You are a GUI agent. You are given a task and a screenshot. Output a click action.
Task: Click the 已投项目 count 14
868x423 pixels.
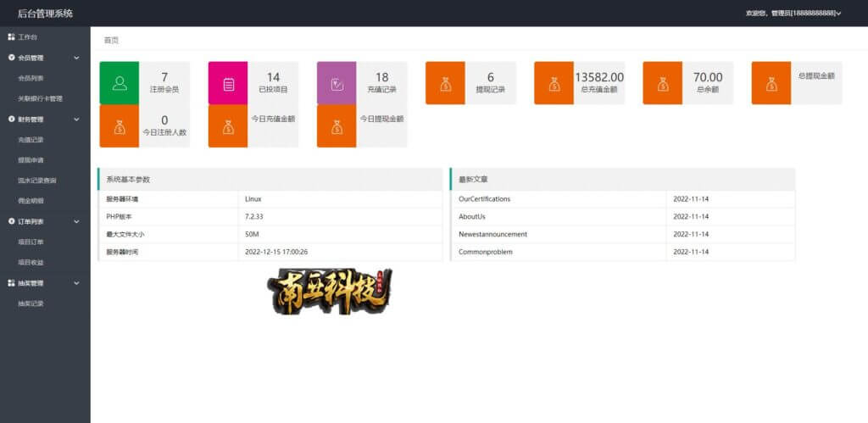pos(273,77)
